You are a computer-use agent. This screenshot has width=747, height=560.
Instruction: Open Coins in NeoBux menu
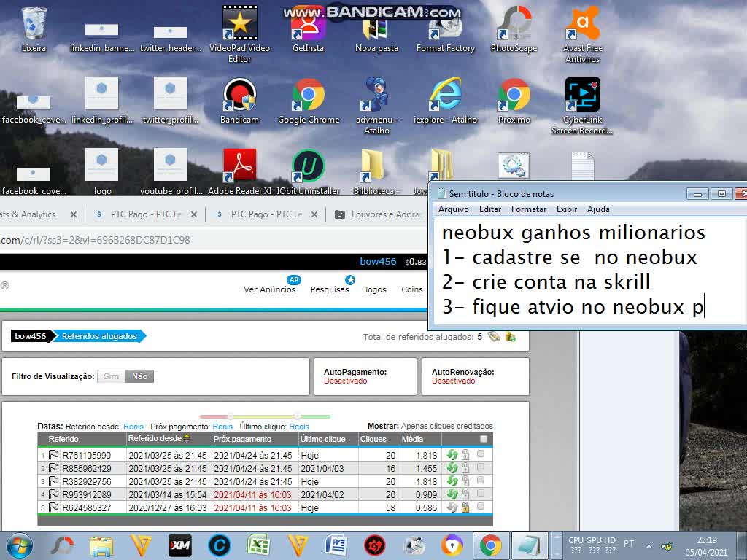pos(412,289)
